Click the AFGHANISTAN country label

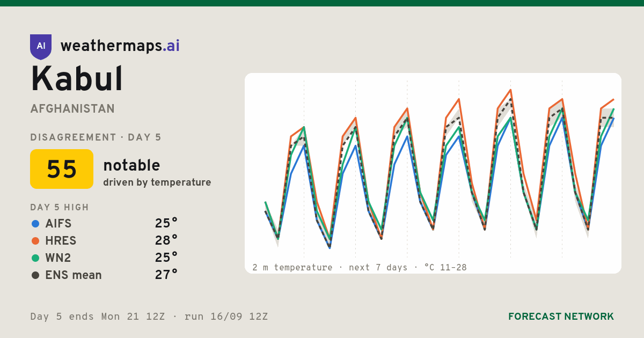tap(72, 109)
